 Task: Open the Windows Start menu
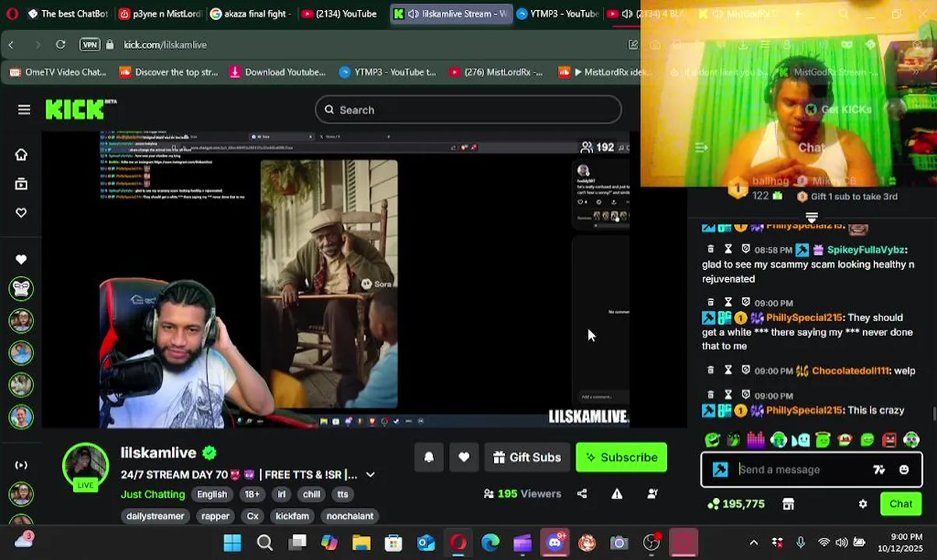233,542
